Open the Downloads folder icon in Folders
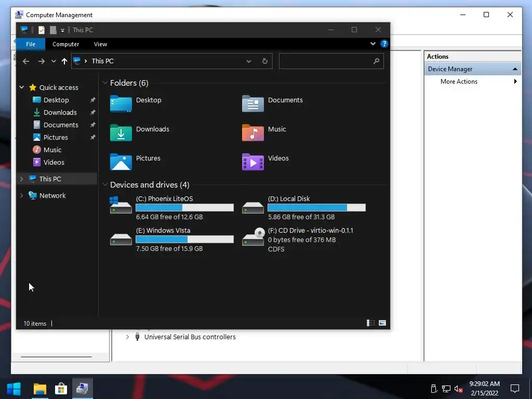Image resolution: width=532 pixels, height=399 pixels. pyautogui.click(x=121, y=132)
